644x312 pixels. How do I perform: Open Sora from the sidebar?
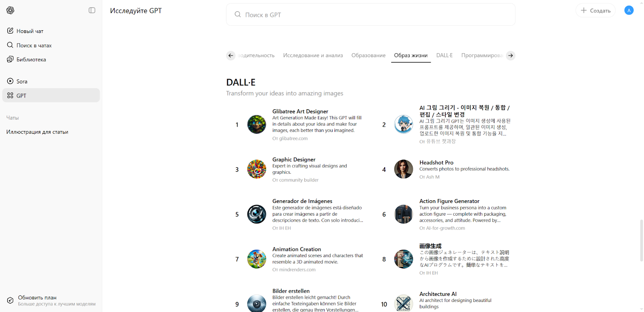coord(51,81)
